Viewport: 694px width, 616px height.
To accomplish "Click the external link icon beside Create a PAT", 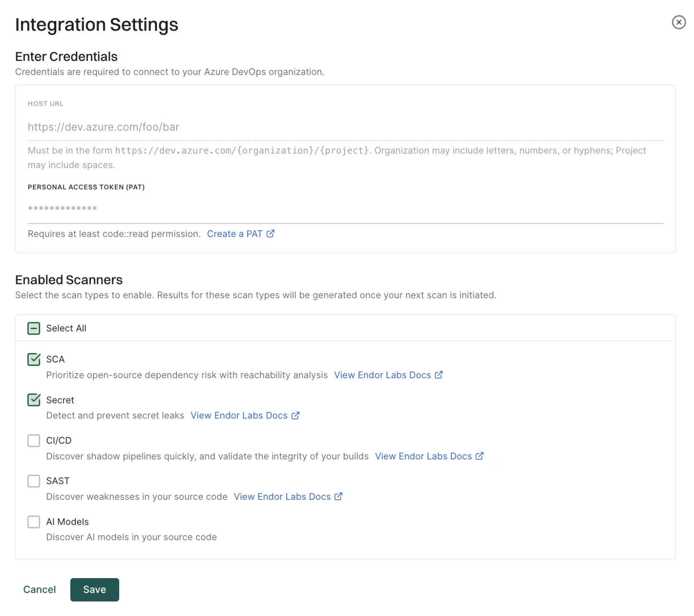I will pos(271,234).
